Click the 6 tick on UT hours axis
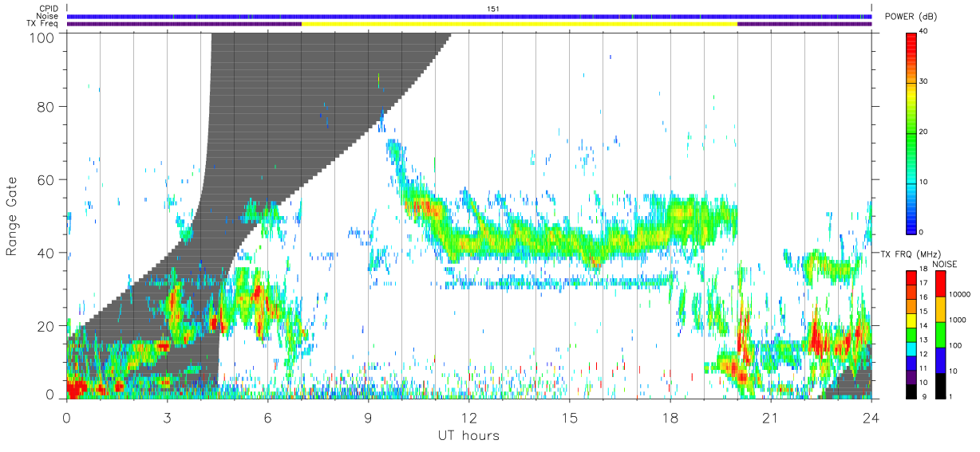 268,417
